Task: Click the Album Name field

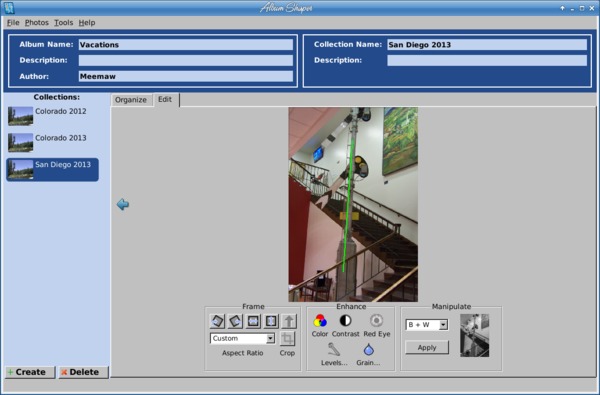Action: (x=186, y=44)
